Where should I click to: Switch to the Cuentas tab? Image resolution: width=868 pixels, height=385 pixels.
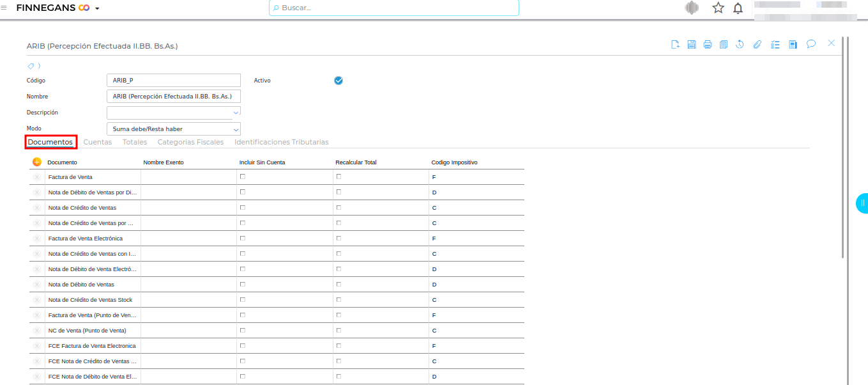pos(97,142)
